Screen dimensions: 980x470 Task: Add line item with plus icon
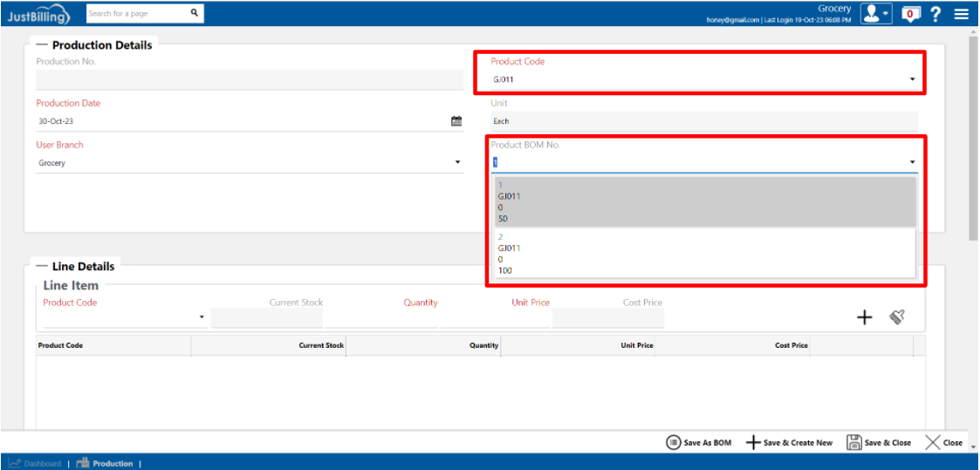[x=864, y=317]
